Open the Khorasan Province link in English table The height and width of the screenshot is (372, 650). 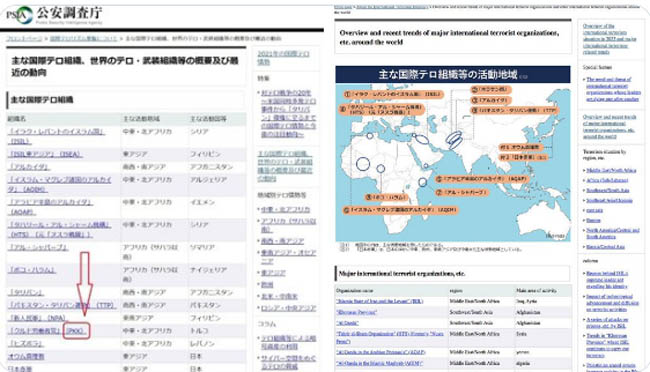click(x=356, y=312)
